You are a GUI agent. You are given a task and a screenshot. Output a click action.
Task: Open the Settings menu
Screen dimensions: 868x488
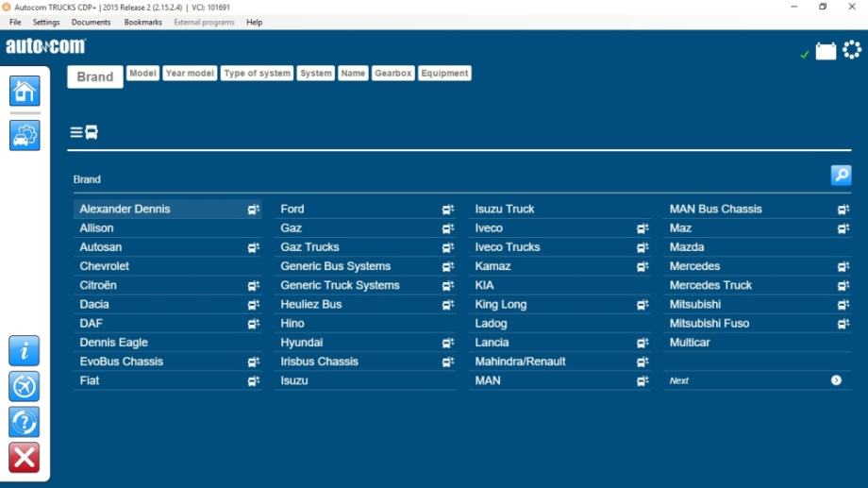[46, 22]
